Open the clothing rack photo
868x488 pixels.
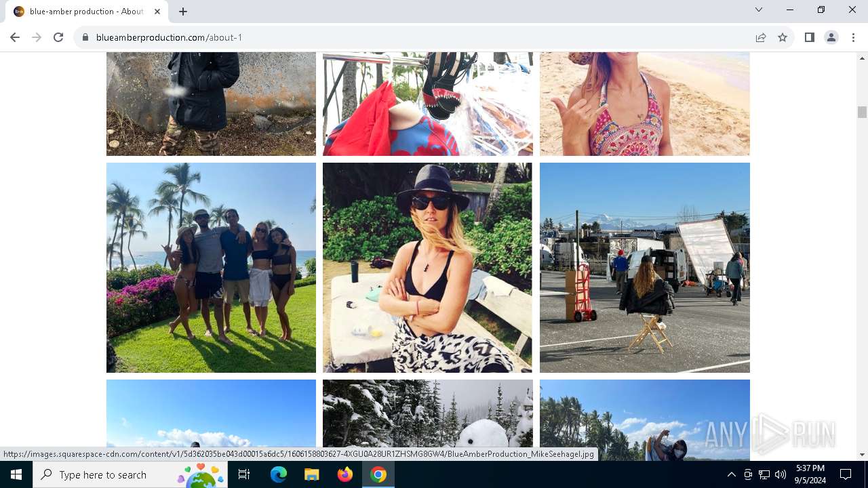point(427,104)
